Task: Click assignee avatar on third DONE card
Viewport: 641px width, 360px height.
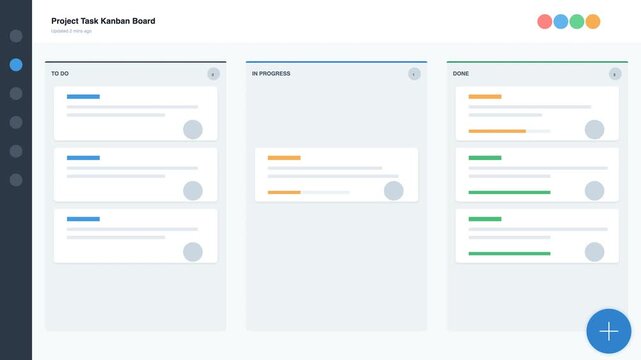Action: coord(594,252)
